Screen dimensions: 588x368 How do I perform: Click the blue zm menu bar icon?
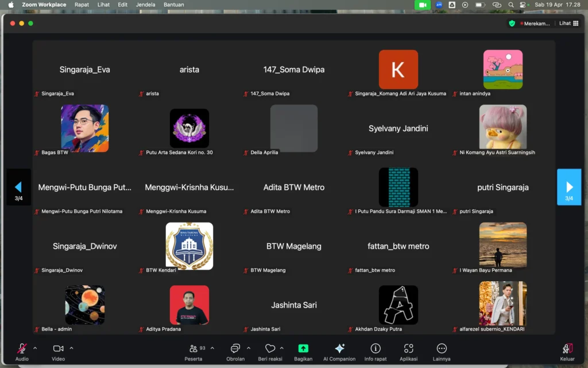pyautogui.click(x=439, y=5)
